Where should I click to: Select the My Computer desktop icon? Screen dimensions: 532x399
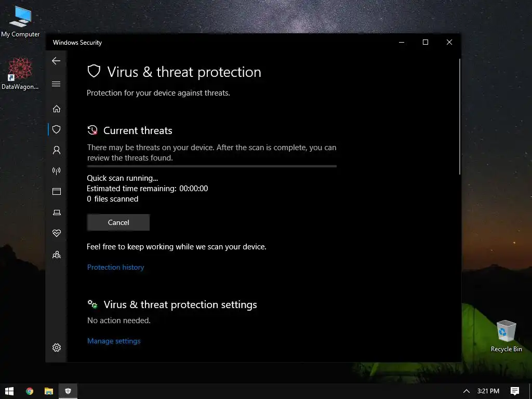click(x=20, y=22)
